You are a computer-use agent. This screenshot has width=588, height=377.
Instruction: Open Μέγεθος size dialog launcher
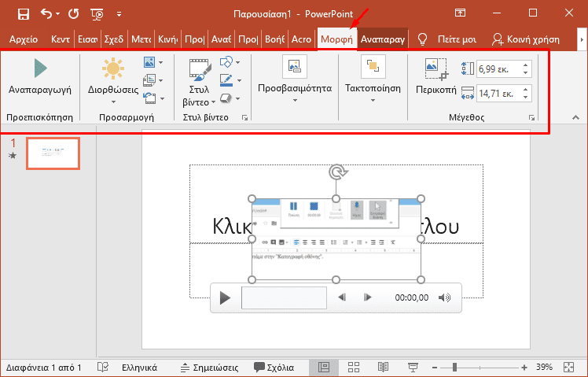531,118
